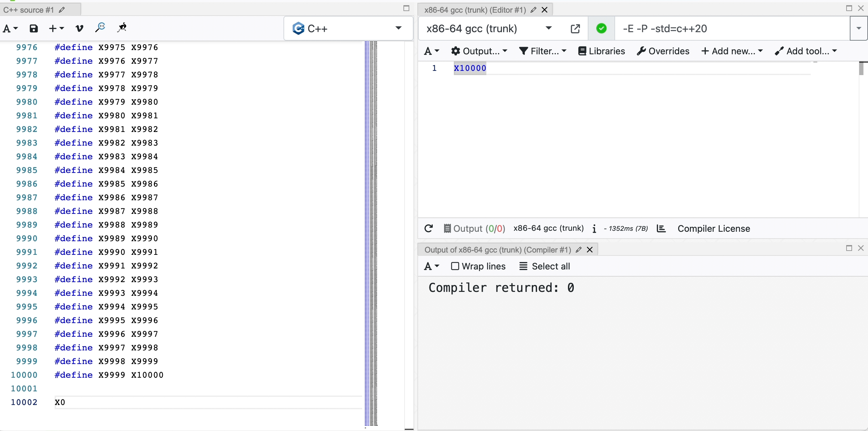Rename the C++ source #1 tab

click(x=62, y=10)
